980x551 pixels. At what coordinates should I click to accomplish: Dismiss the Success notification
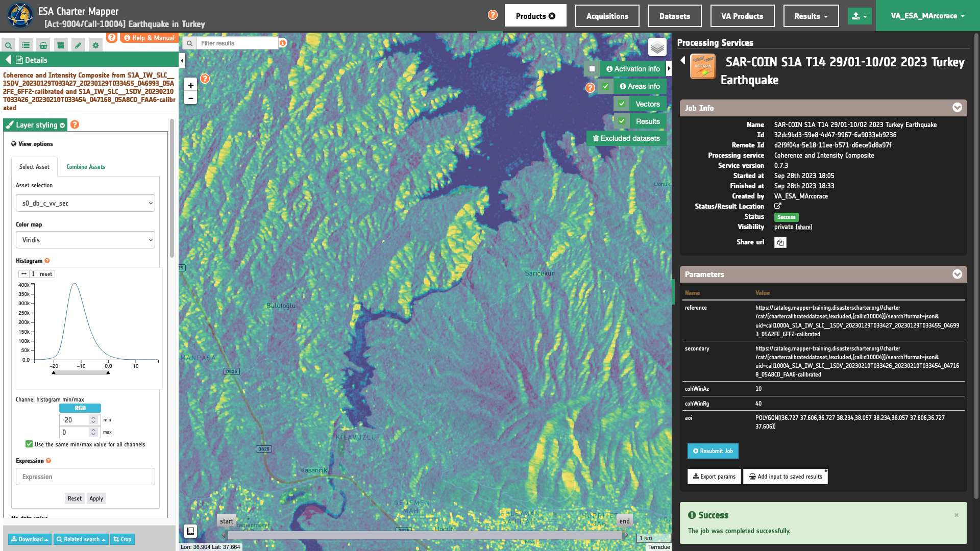tap(957, 515)
